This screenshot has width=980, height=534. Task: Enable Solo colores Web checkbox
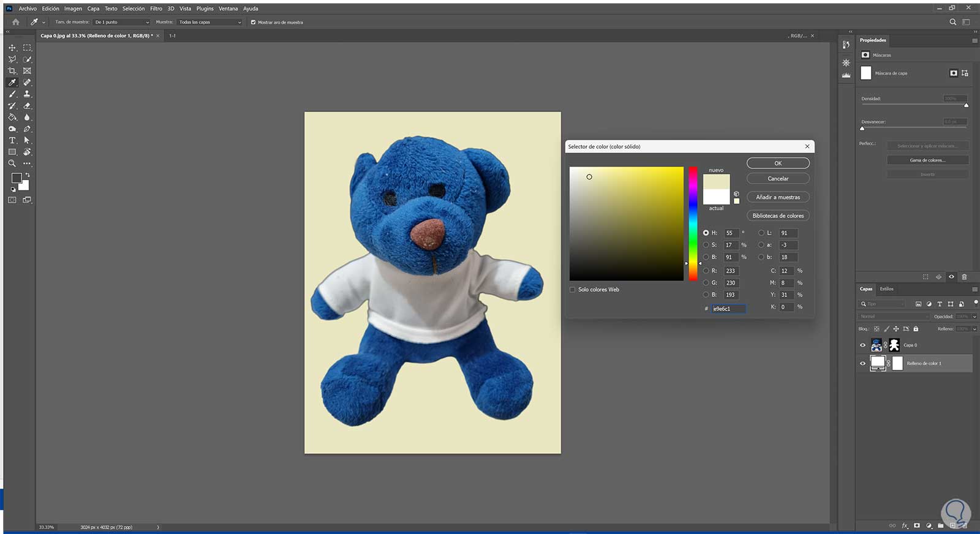(573, 290)
